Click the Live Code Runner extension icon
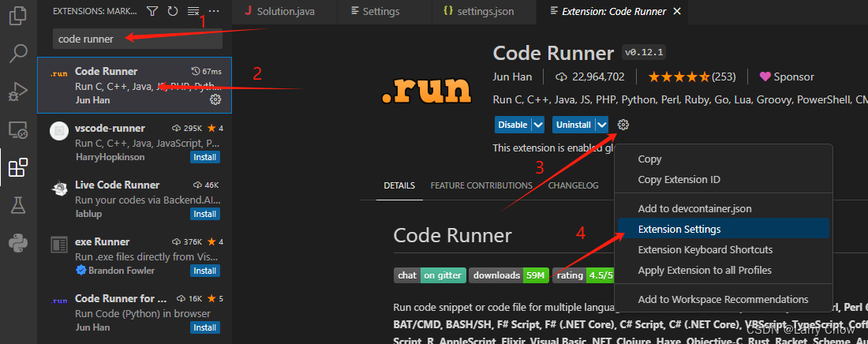Screen dimensions: 868x344 coord(58,189)
